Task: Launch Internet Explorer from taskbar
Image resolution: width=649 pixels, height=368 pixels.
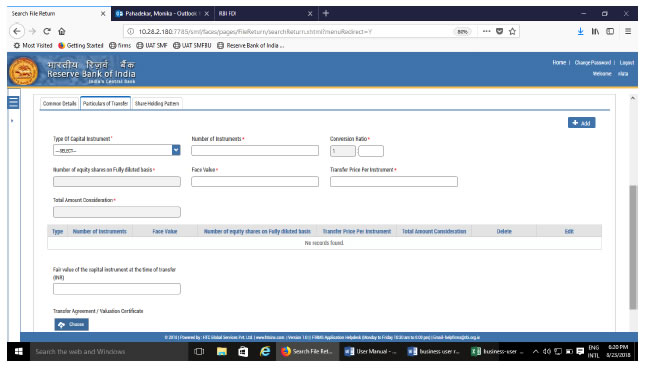Action: click(x=265, y=351)
